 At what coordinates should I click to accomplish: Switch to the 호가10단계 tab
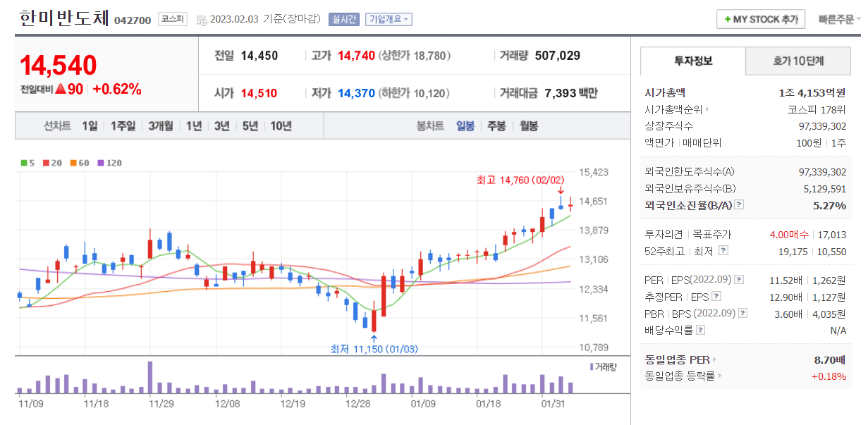pyautogui.click(x=798, y=61)
